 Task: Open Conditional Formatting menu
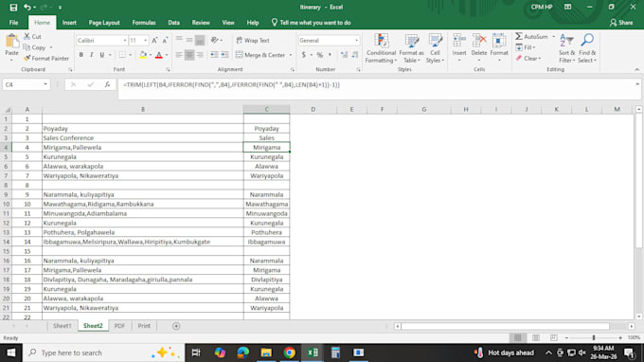point(381,48)
